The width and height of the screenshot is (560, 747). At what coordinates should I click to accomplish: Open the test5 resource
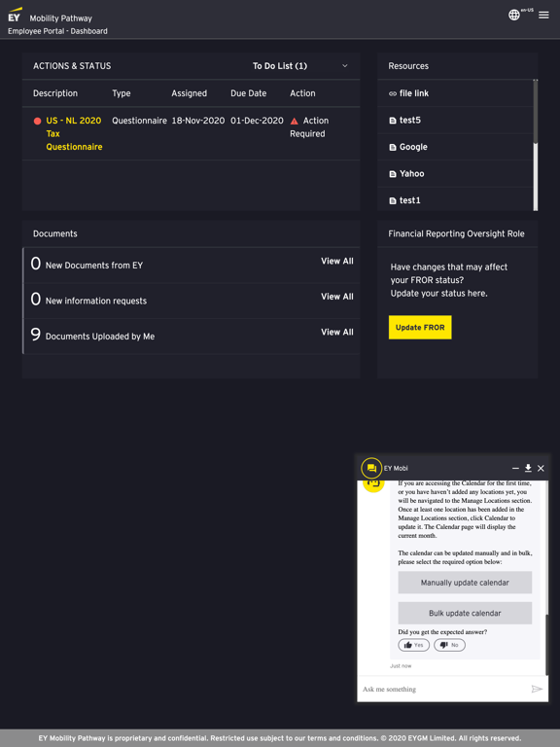coord(410,120)
